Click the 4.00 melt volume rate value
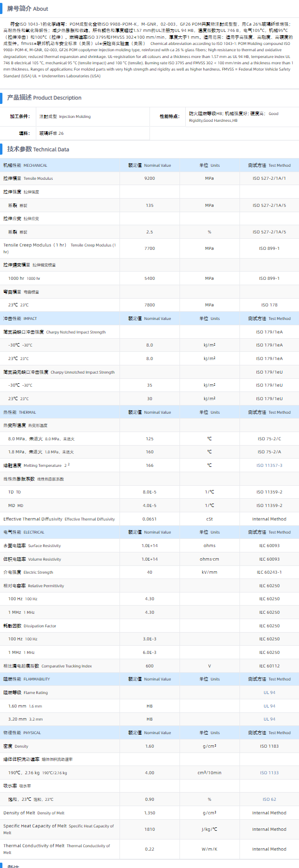299x868 pixels. 149,773
